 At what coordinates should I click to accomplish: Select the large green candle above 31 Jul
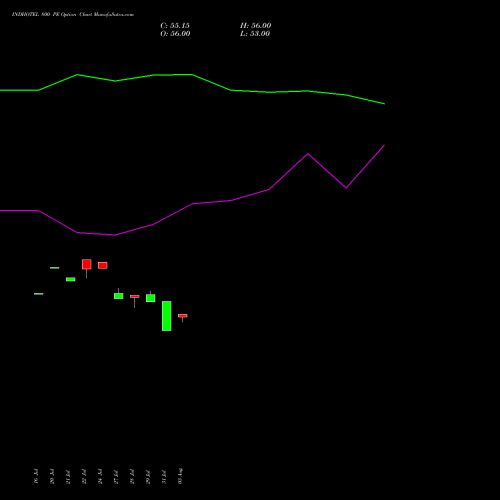click(167, 316)
